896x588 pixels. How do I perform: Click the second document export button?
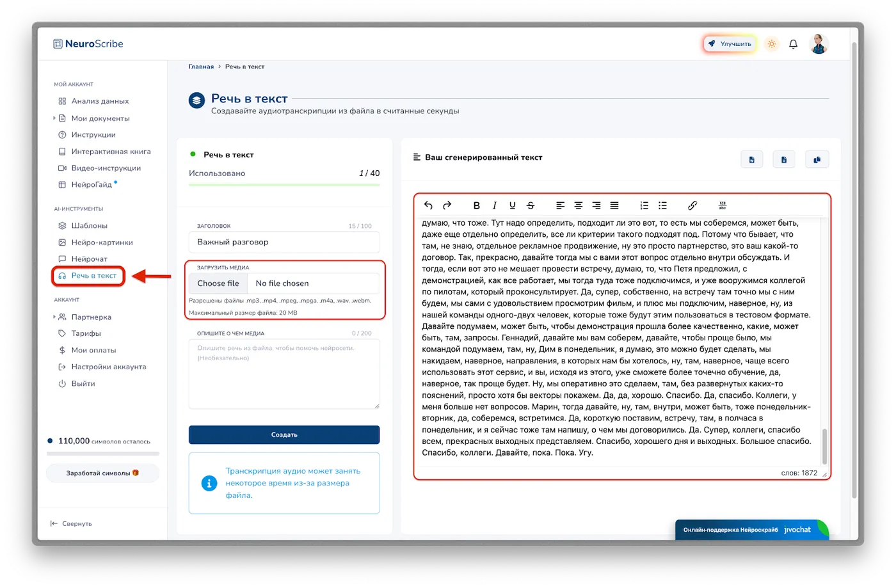pyautogui.click(x=783, y=160)
